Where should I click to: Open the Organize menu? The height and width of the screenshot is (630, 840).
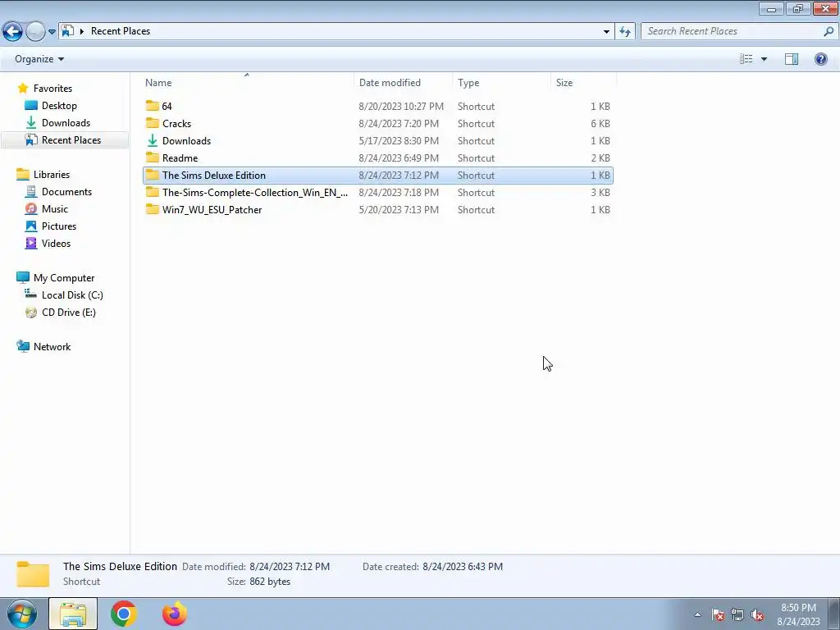click(x=39, y=59)
